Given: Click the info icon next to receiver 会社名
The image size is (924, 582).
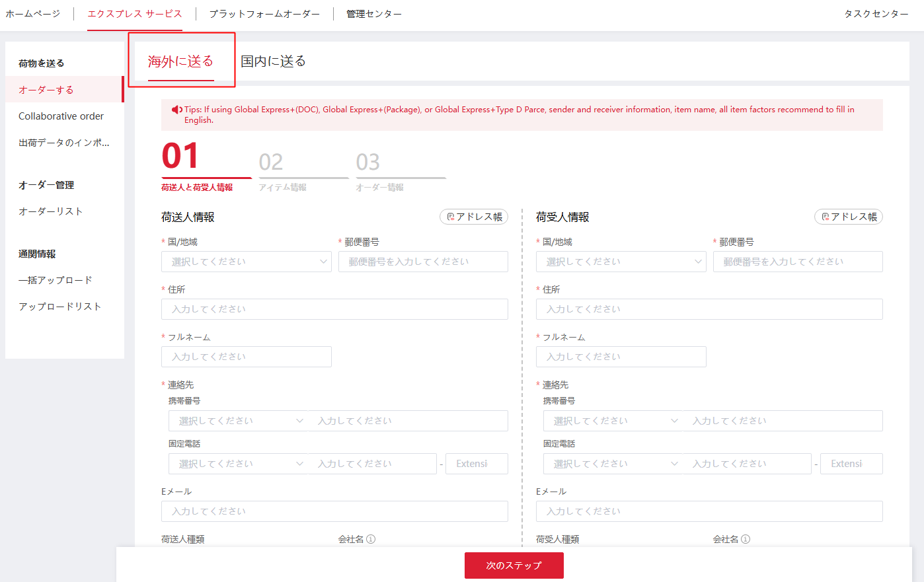Looking at the screenshot, I should point(746,538).
